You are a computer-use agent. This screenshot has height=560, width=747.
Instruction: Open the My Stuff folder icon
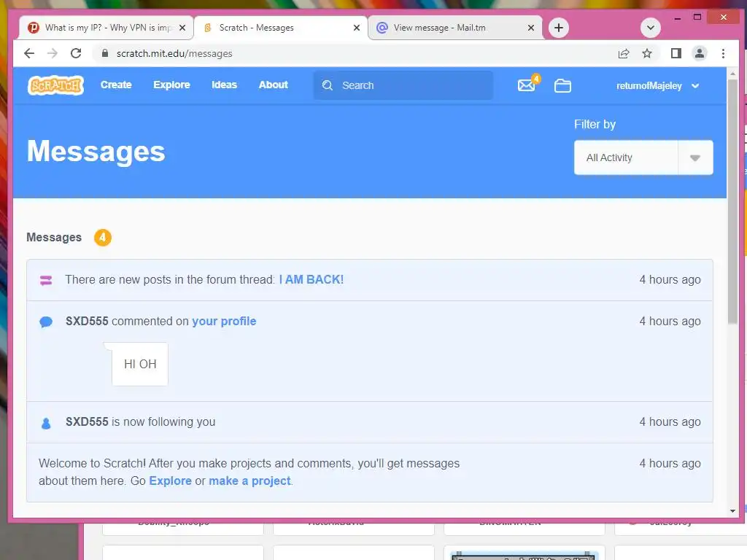562,86
